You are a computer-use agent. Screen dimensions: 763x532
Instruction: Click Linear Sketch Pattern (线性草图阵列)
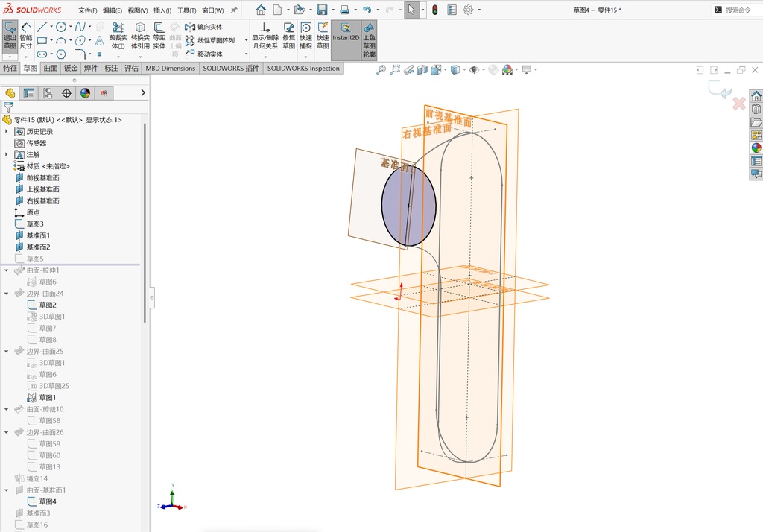point(209,40)
